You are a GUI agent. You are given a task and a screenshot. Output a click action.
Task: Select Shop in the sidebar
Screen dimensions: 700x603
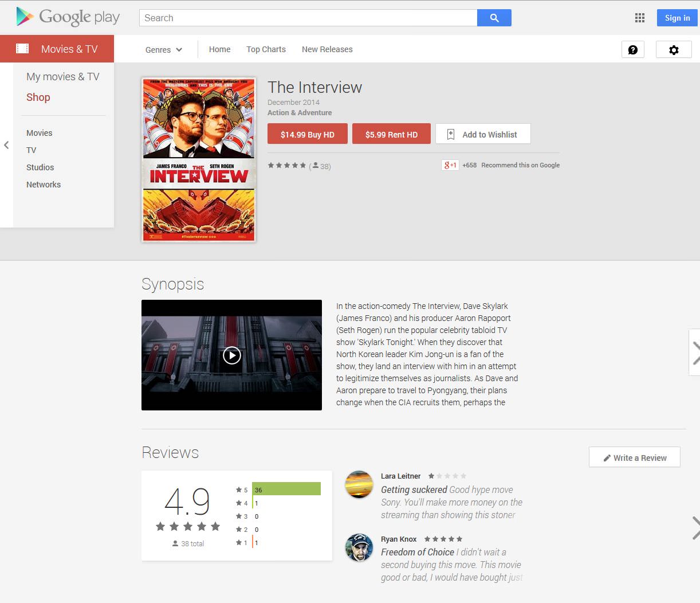[x=38, y=97]
